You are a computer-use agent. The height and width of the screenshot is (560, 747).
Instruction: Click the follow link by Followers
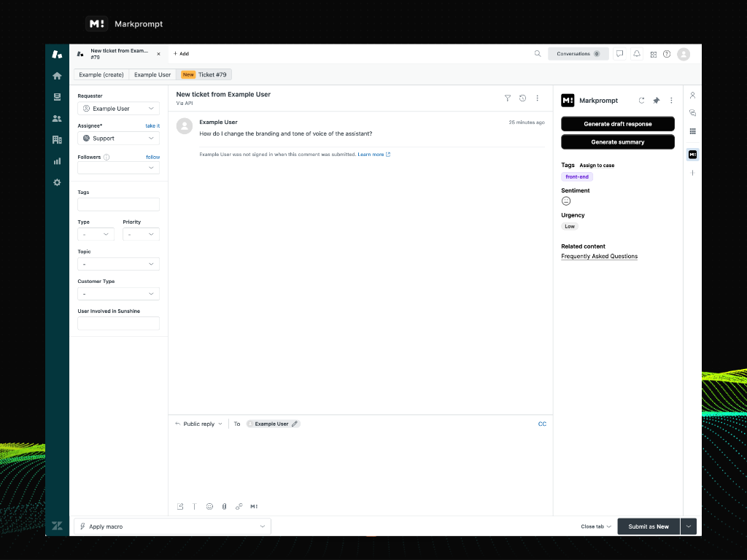click(153, 157)
